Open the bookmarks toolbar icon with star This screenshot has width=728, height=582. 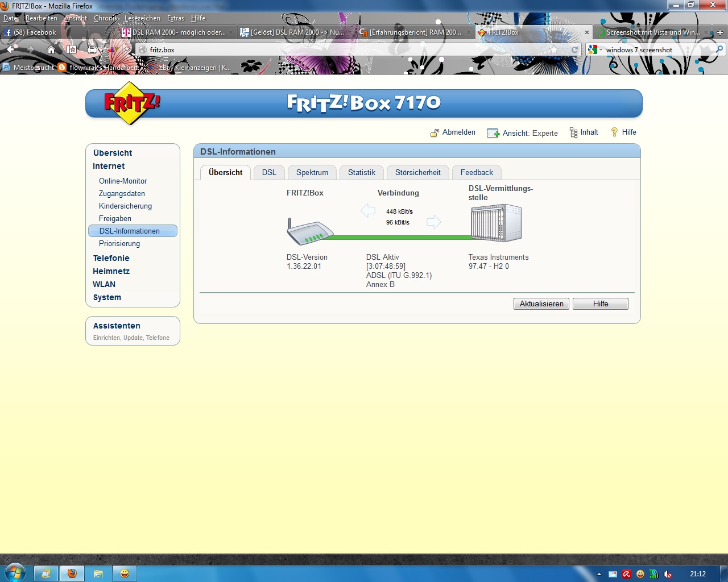[72, 50]
